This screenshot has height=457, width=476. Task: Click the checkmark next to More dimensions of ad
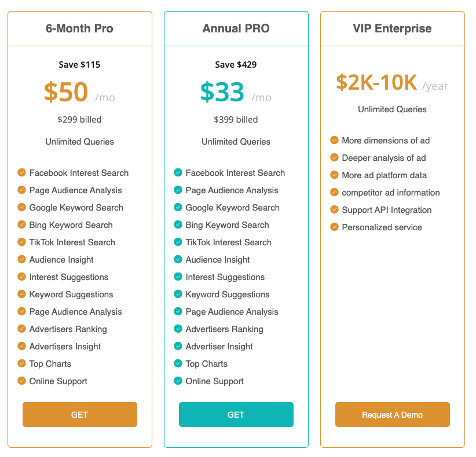tap(335, 140)
